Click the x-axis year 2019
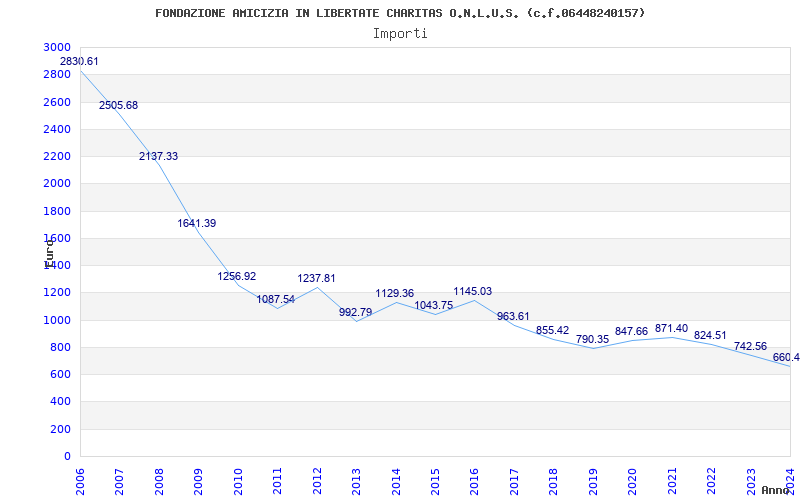This screenshot has height=500, width=800. 592,482
